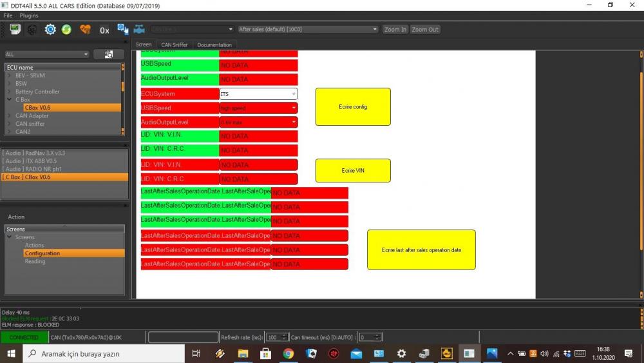The width and height of the screenshot is (644, 363).
Task: Click the screen view vertical scrollbar
Action: click(x=641, y=175)
